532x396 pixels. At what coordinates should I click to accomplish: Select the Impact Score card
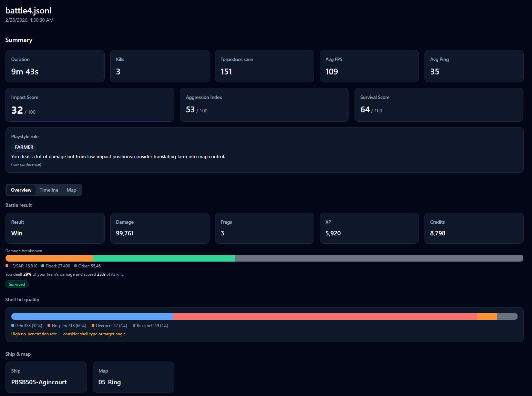(x=90, y=105)
